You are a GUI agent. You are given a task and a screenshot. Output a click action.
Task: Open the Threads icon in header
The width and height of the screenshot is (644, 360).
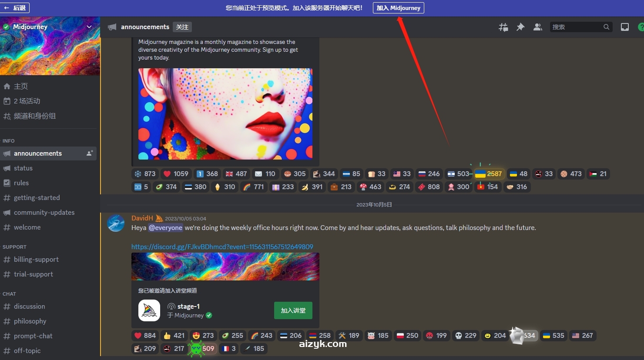(x=503, y=27)
